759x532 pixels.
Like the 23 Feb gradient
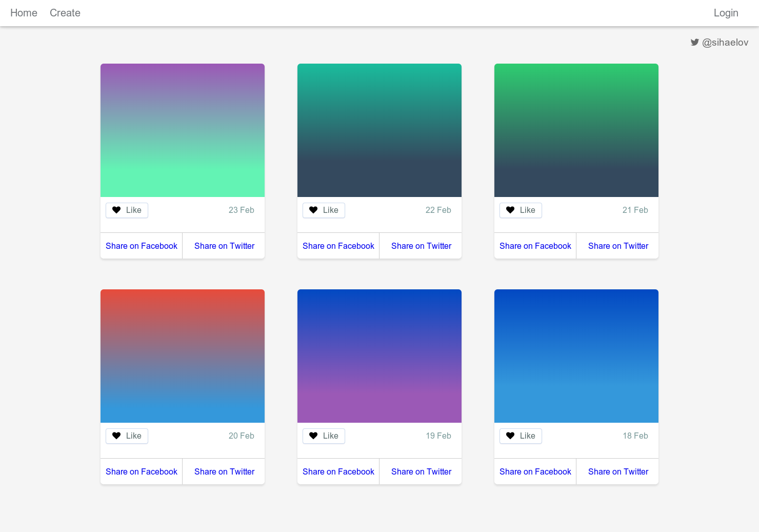(x=127, y=210)
